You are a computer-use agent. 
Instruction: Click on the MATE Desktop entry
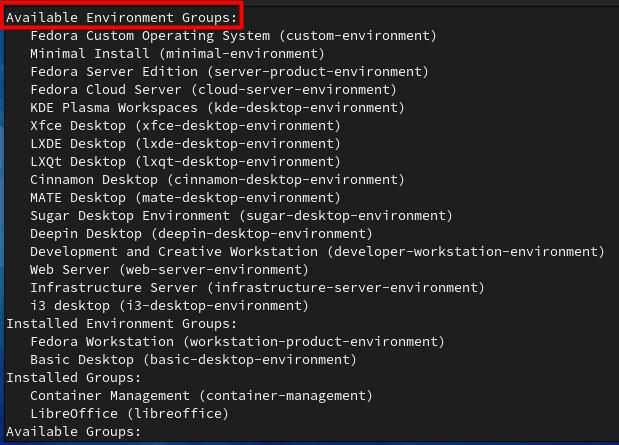[x=185, y=197]
